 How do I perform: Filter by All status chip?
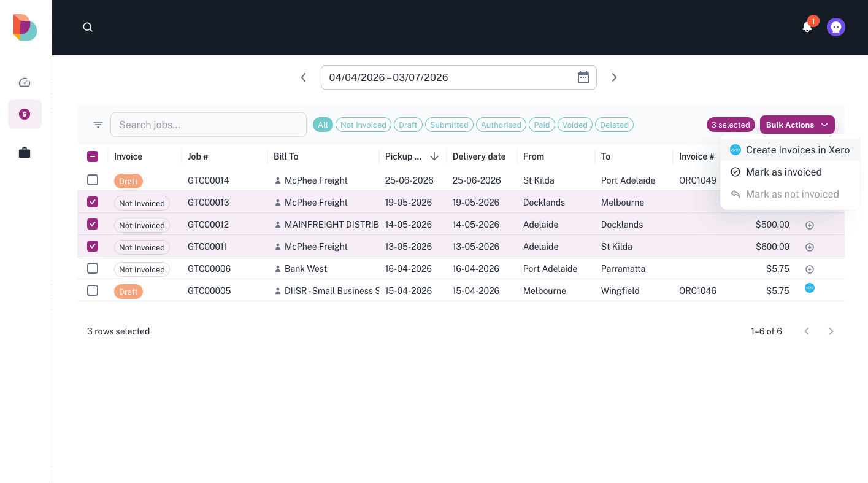(323, 125)
